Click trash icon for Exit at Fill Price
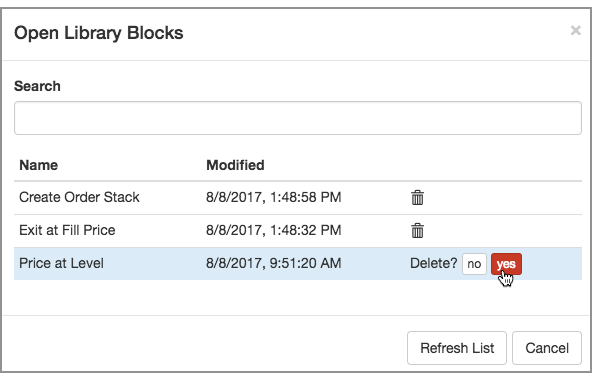592x385 pixels. 417,230
